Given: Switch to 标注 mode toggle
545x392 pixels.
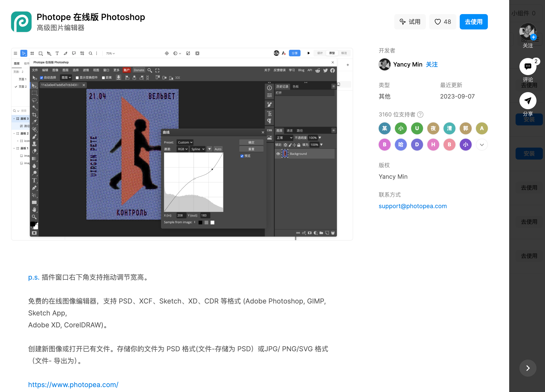Looking at the screenshot, I should click(344, 53).
